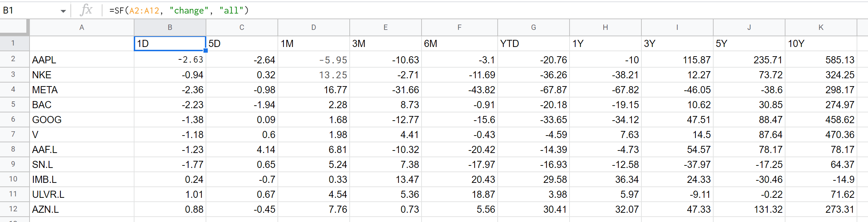Image resolution: width=868 pixels, height=222 pixels.
Task: Click AAPL's 10Y value 585.13
Action: 821,59
